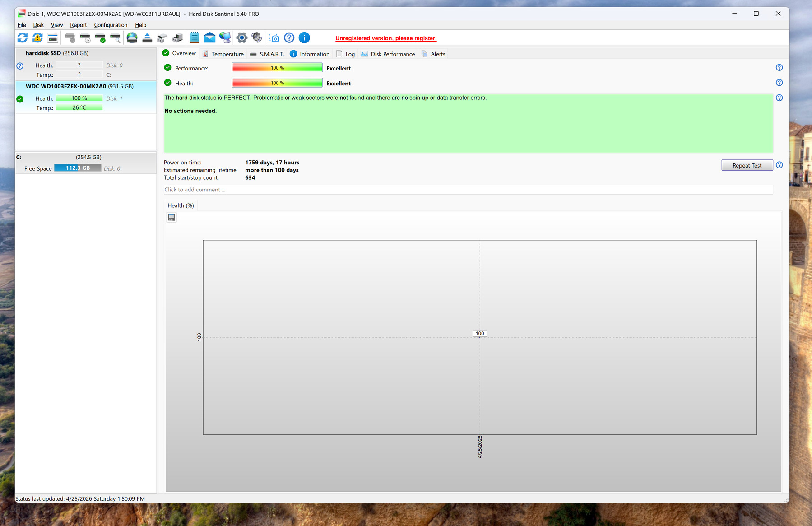Click the question mark toolbar icon
Image resolution: width=812 pixels, height=526 pixels.
289,38
